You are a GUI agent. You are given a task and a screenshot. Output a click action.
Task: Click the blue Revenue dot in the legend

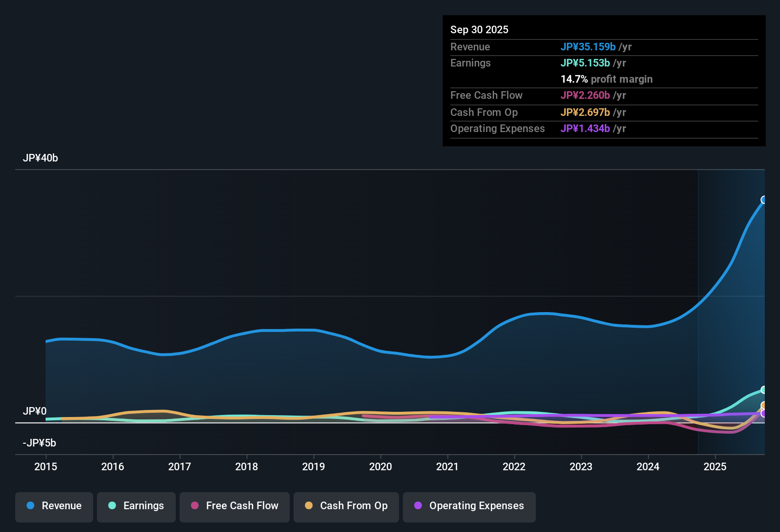click(x=30, y=506)
